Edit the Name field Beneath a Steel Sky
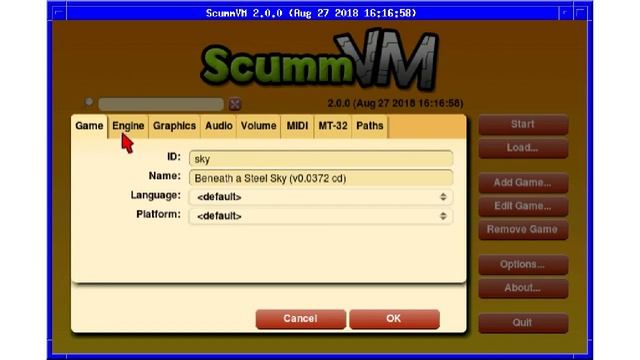Image resolution: width=640 pixels, height=360 pixels. [x=321, y=178]
